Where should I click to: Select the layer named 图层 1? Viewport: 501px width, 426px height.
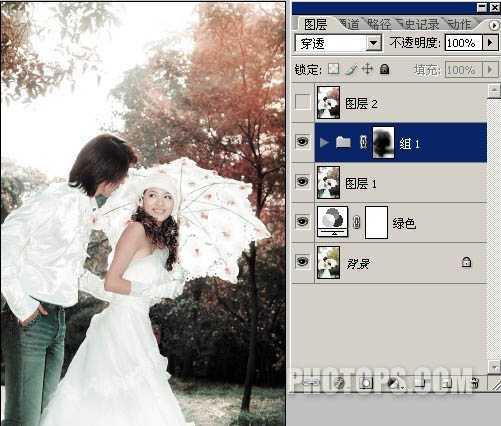[361, 183]
